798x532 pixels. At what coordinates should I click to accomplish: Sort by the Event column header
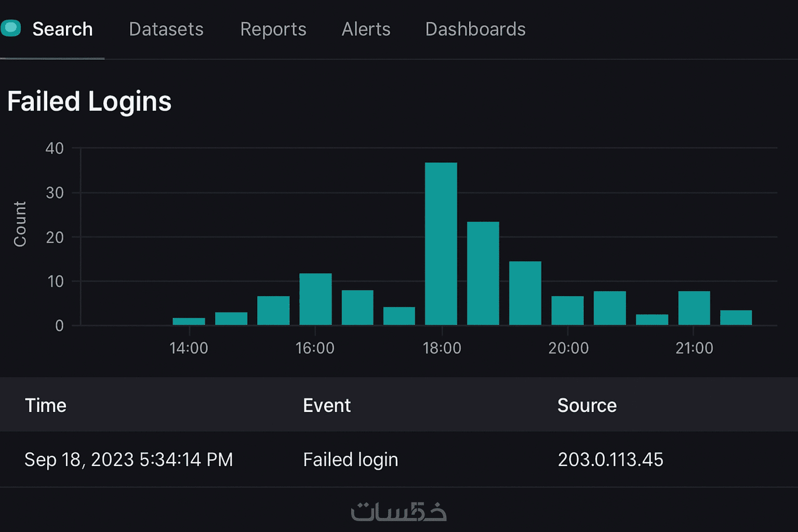coord(327,405)
